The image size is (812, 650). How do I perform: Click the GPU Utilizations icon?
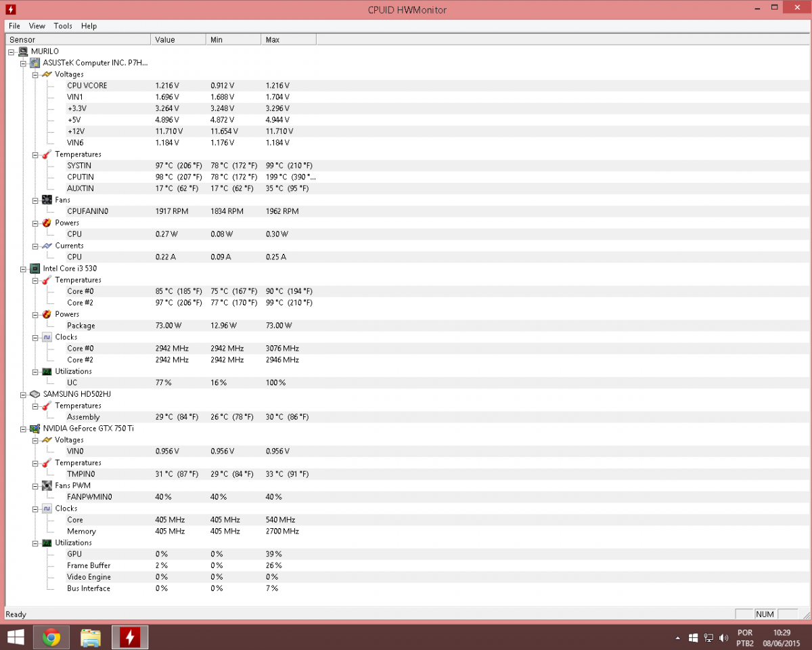(x=47, y=543)
